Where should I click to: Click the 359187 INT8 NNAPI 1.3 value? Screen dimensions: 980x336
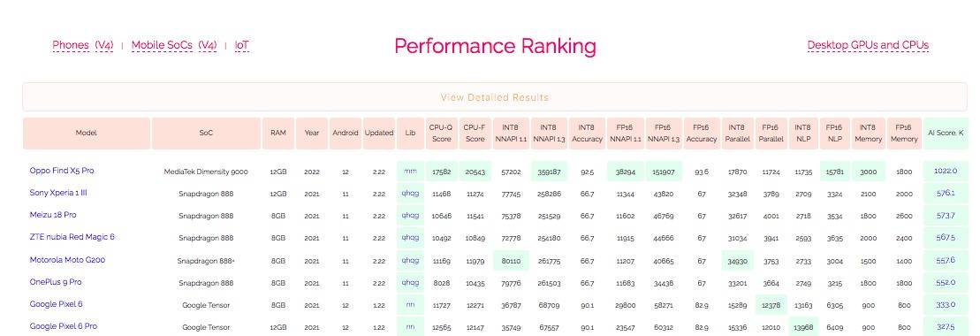point(549,171)
